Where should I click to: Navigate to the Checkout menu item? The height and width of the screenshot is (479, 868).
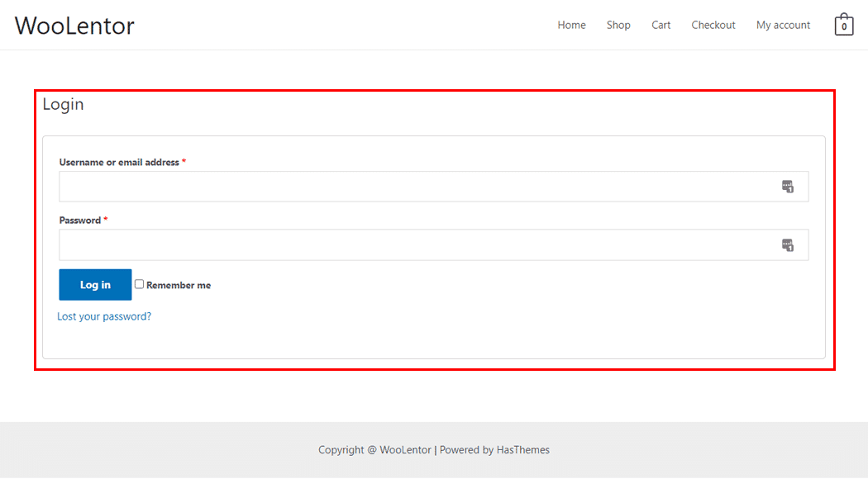pos(713,26)
